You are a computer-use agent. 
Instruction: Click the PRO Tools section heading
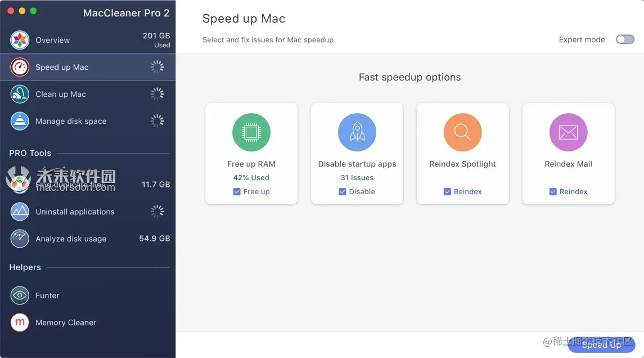pos(30,153)
